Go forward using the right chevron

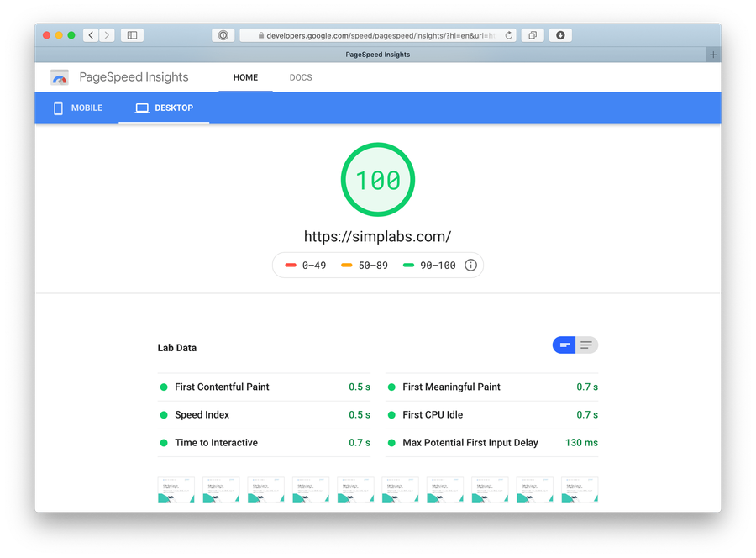107,34
